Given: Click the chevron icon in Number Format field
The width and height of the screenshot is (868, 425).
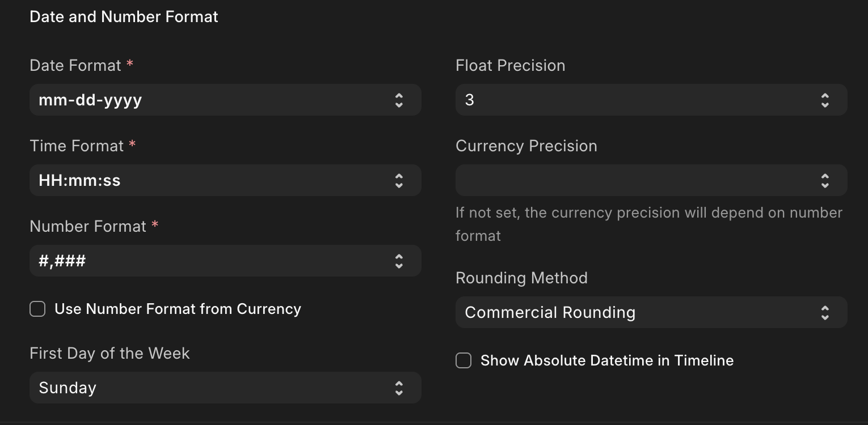Looking at the screenshot, I should (399, 261).
